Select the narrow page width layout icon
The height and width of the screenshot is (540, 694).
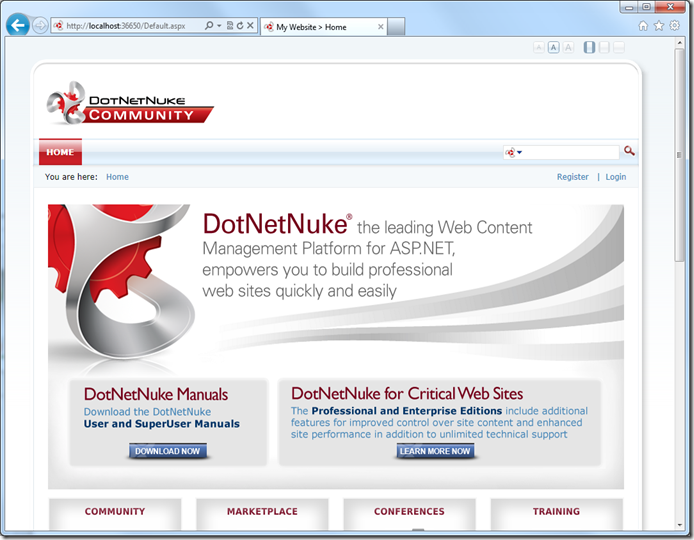tap(589, 47)
